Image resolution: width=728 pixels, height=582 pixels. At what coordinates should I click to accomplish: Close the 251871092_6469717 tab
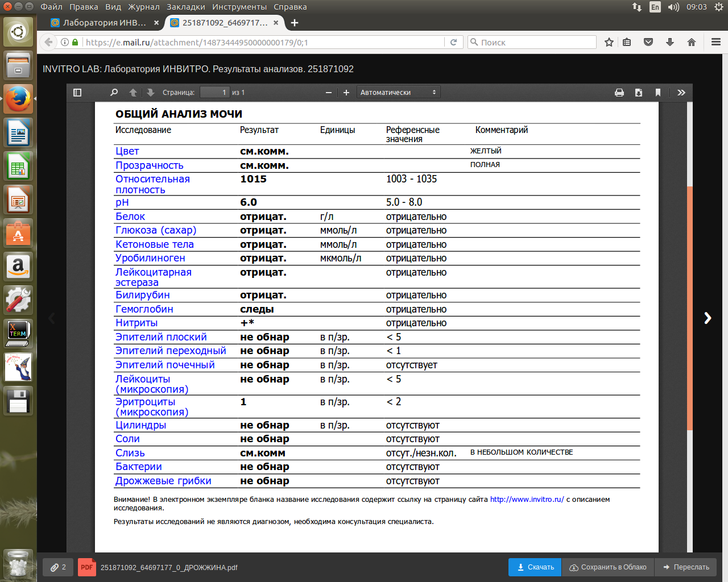click(276, 23)
